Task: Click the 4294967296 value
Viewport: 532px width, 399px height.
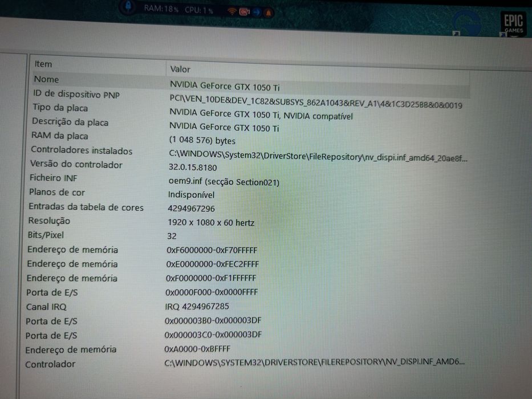Action: coord(191,208)
